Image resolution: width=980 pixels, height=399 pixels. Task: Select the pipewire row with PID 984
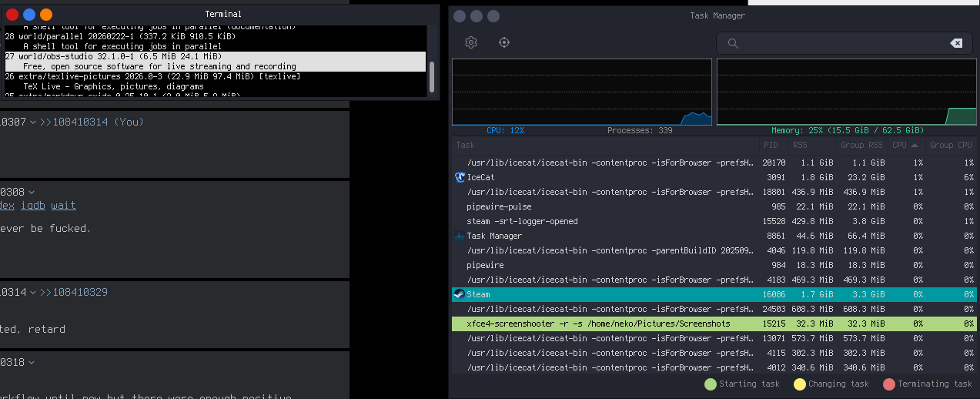714,265
